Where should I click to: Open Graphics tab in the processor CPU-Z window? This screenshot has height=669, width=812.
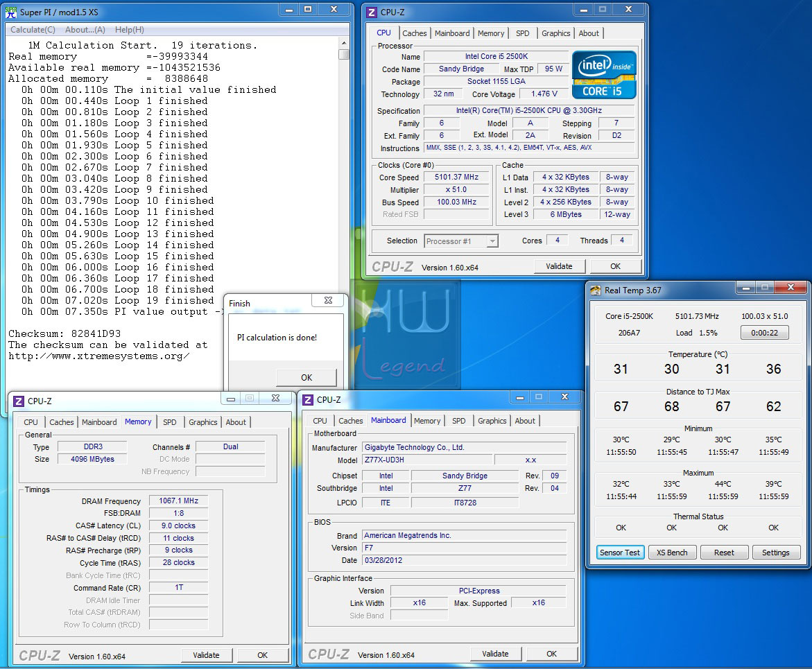click(x=555, y=33)
